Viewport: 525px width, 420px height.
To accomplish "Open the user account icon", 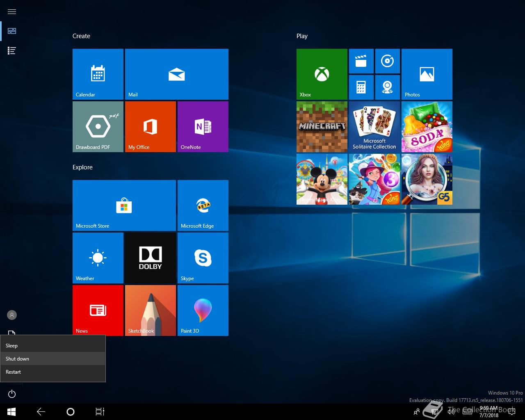I will point(12,315).
